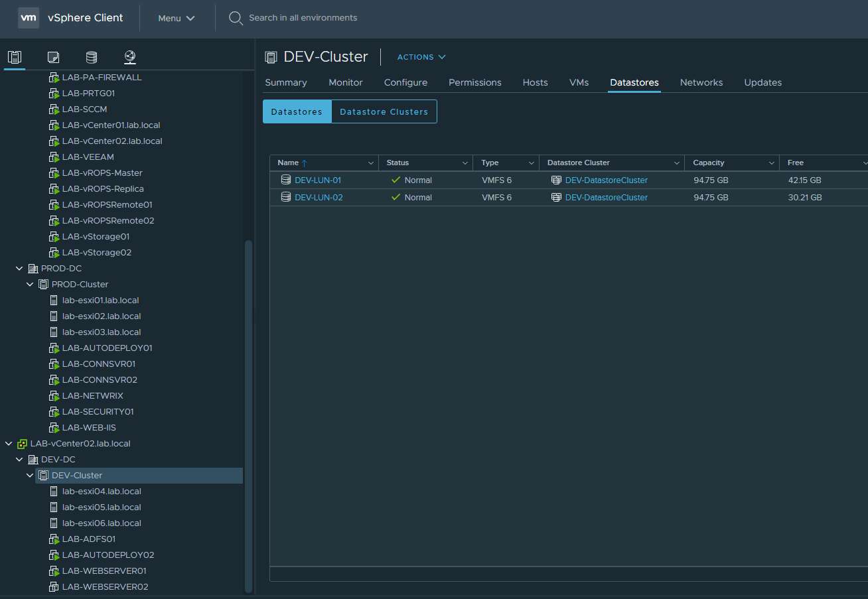Switch to the VMs and Templates inventory icon

[x=53, y=57]
